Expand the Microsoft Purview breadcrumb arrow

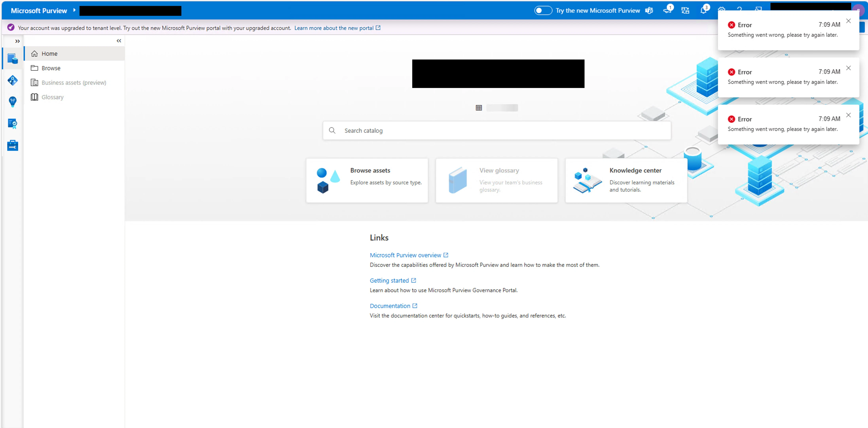(74, 10)
